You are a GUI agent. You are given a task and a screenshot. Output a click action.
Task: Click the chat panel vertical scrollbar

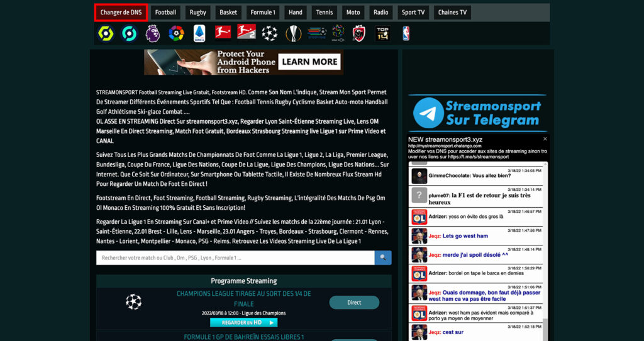[545, 251]
